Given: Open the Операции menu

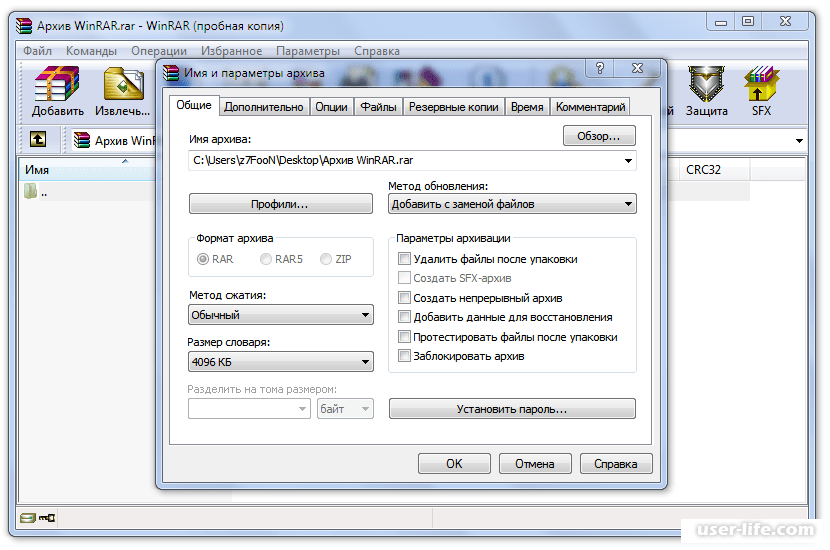Looking at the screenshot, I should click(159, 51).
